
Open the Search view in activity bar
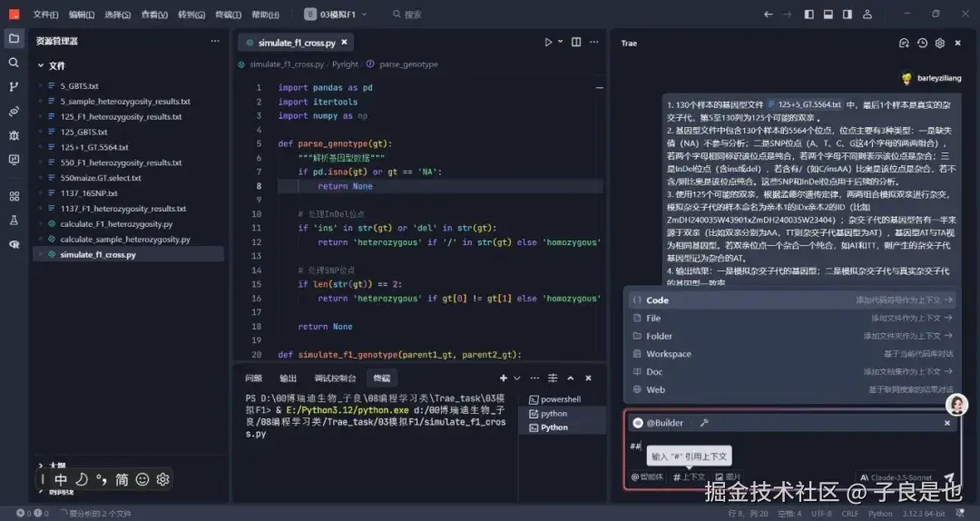[14, 63]
